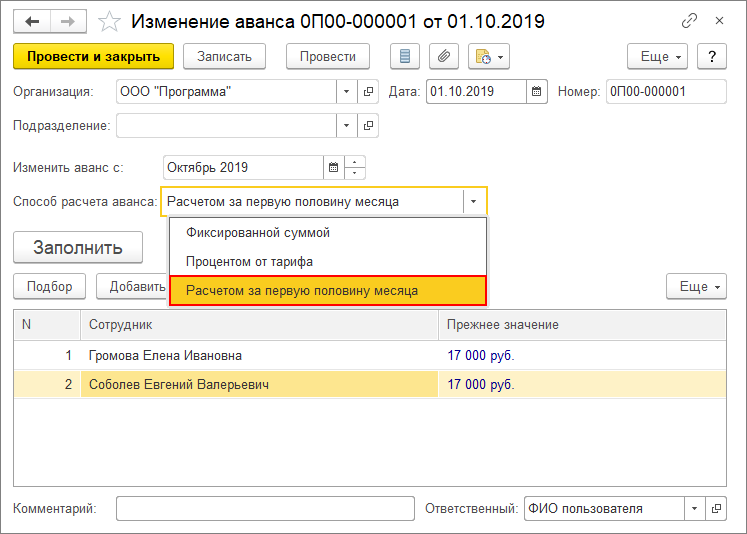Click the Октябрь 2019 month field
747x534 pixels.
click(x=243, y=168)
